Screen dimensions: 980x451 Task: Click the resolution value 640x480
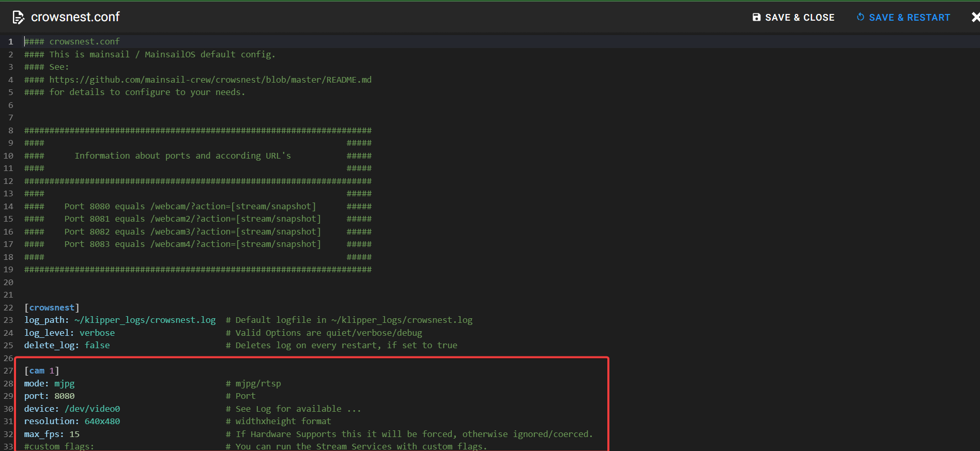[x=102, y=422]
